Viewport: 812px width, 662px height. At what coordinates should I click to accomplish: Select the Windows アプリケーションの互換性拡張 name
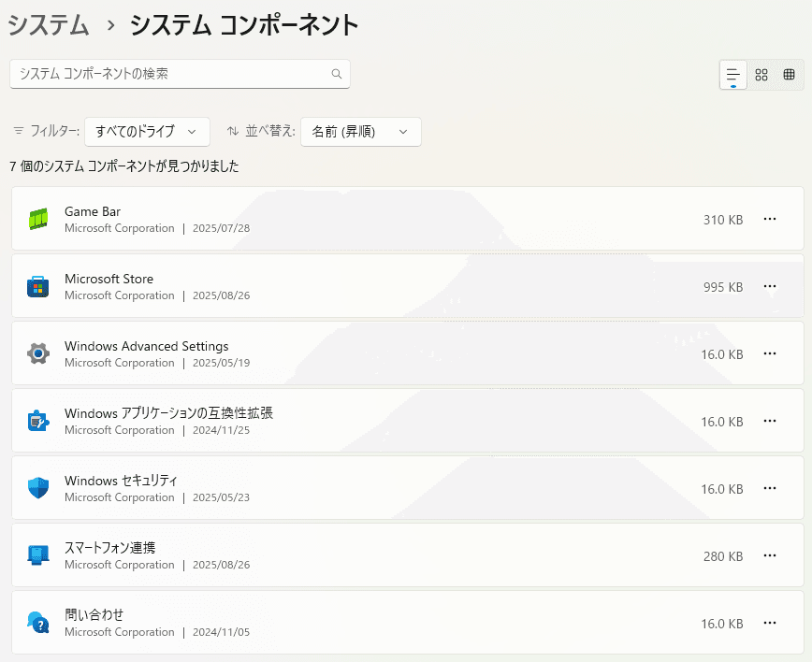coord(168,413)
